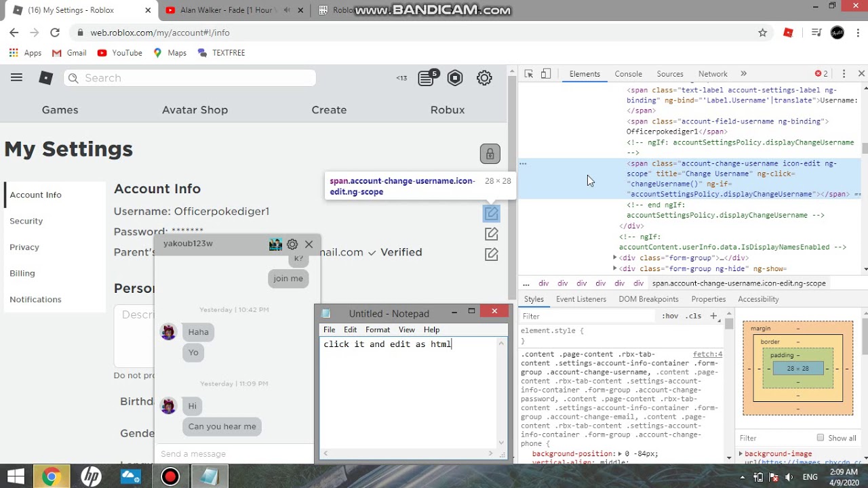The image size is (868, 488).
Task: Click the Windows Start button
Action: (x=15, y=477)
